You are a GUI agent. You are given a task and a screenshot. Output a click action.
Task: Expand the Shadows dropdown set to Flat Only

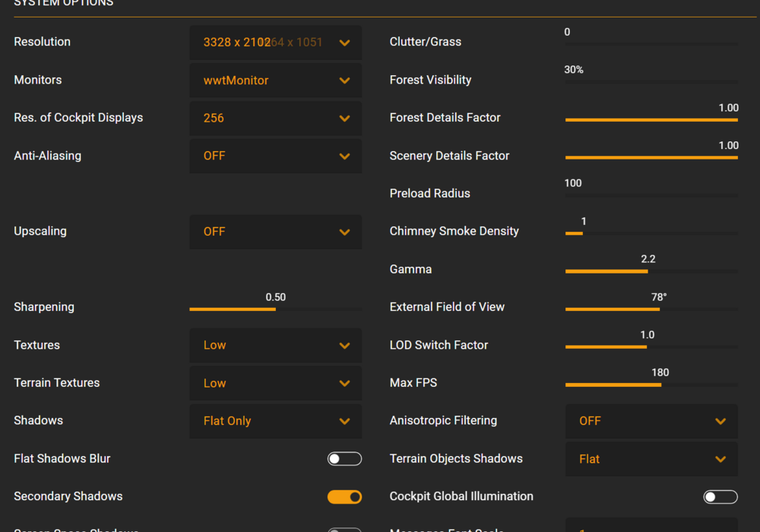point(275,421)
